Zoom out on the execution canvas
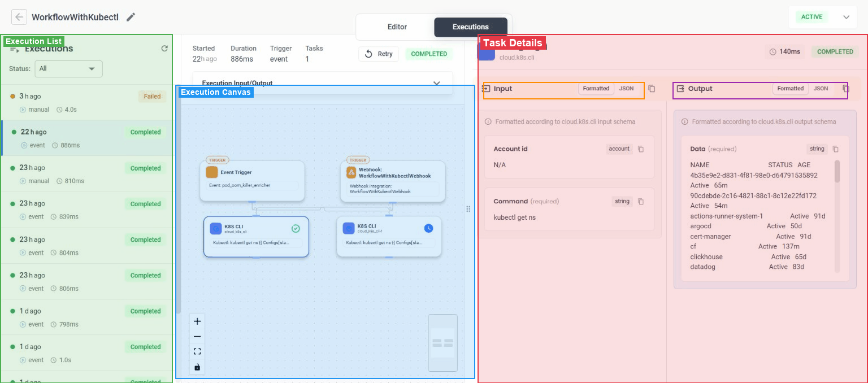 click(x=197, y=337)
